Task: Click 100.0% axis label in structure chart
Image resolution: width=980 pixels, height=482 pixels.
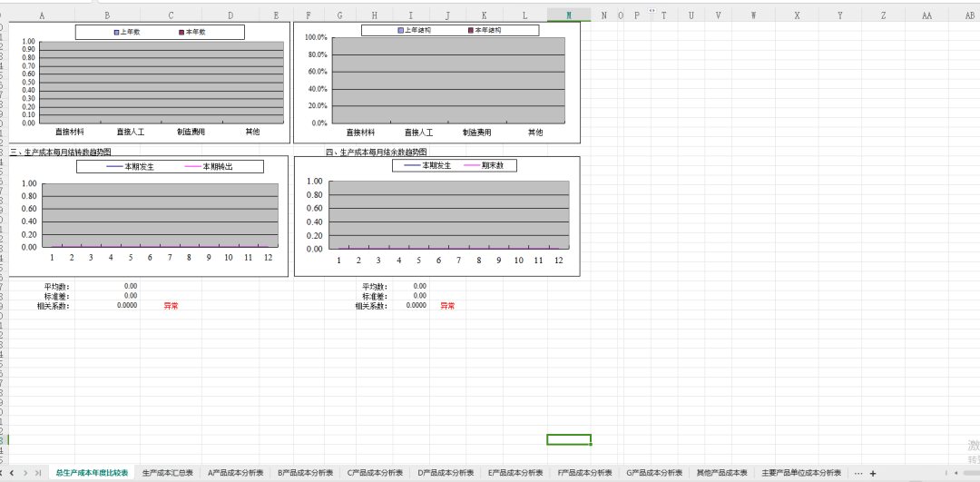Action: (x=316, y=37)
